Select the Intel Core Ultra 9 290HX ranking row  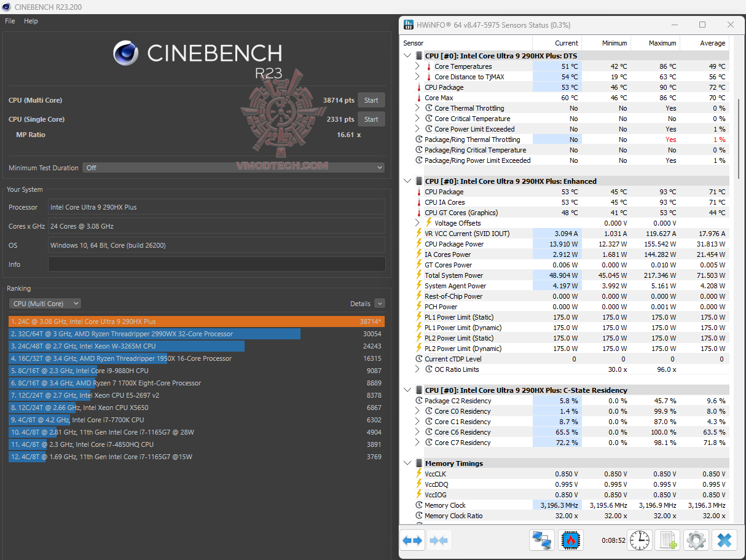(197, 321)
